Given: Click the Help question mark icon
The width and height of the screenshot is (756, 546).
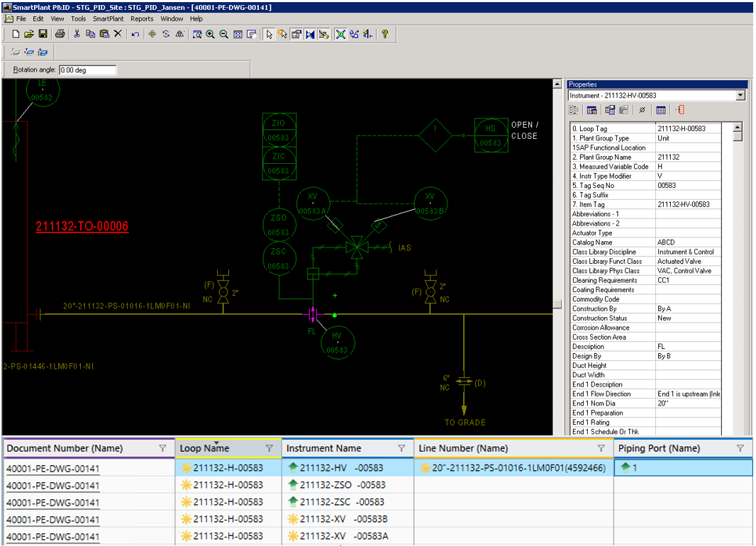Looking at the screenshot, I should 384,33.
